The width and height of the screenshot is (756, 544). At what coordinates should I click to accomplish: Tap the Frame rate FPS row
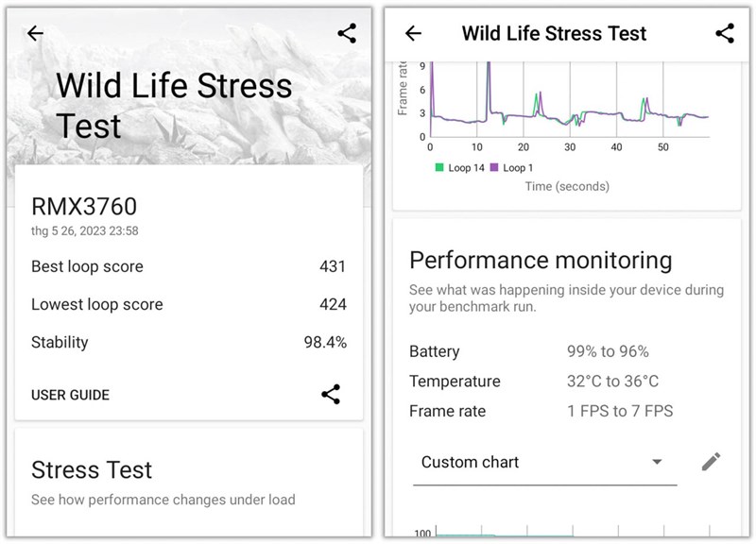565,411
